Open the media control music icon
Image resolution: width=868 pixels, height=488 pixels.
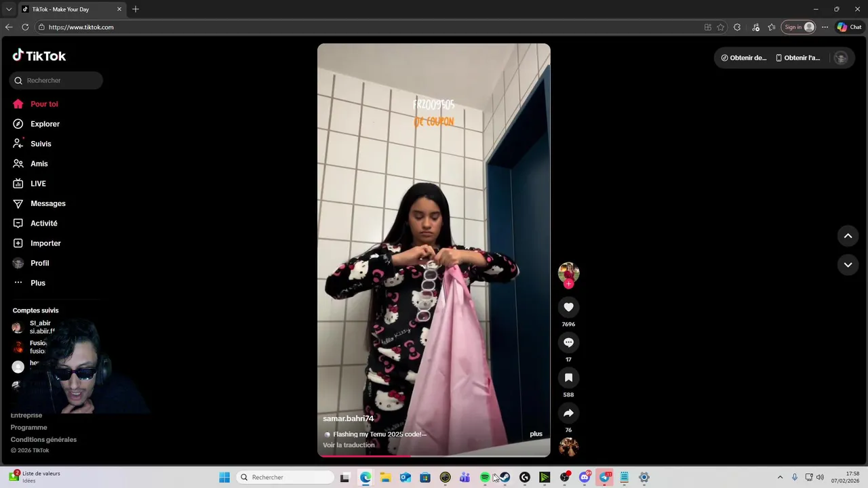click(x=755, y=27)
